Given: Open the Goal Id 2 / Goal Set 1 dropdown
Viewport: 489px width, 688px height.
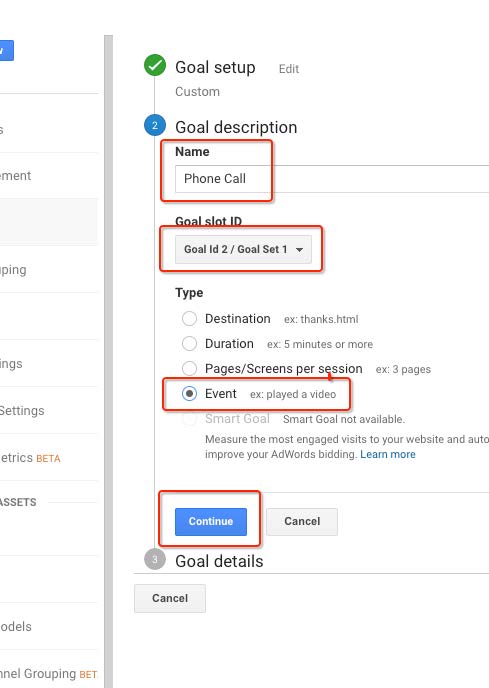Looking at the screenshot, I should pos(243,249).
